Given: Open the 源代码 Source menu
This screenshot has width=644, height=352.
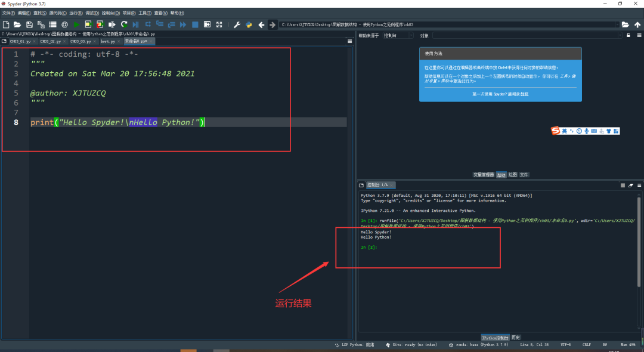Looking at the screenshot, I should (58, 13).
